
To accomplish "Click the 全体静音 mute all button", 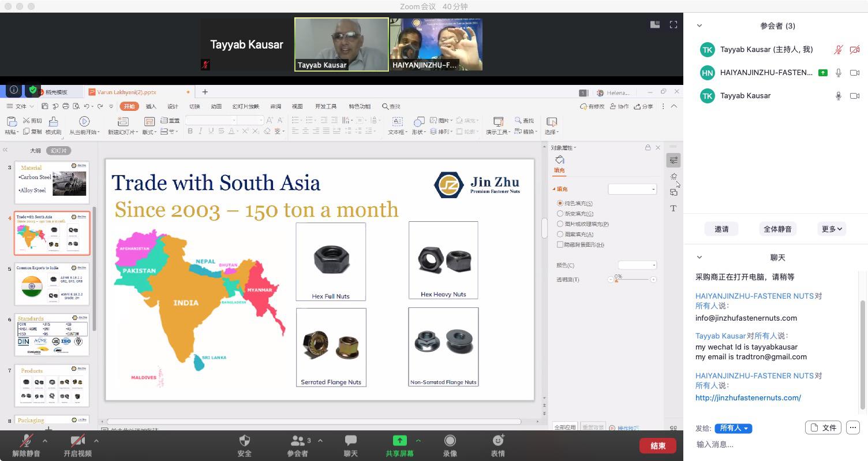I will point(777,229).
